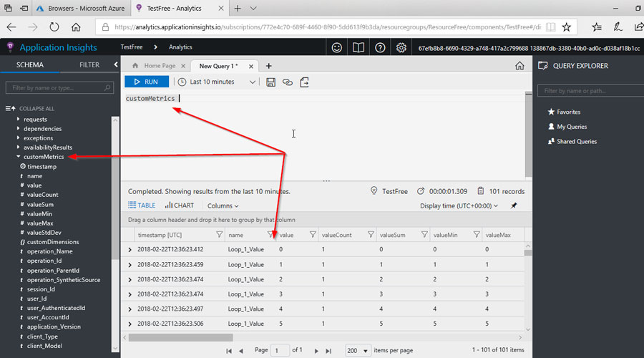Click the save query floppy icon
644x358 pixels.
click(x=270, y=82)
